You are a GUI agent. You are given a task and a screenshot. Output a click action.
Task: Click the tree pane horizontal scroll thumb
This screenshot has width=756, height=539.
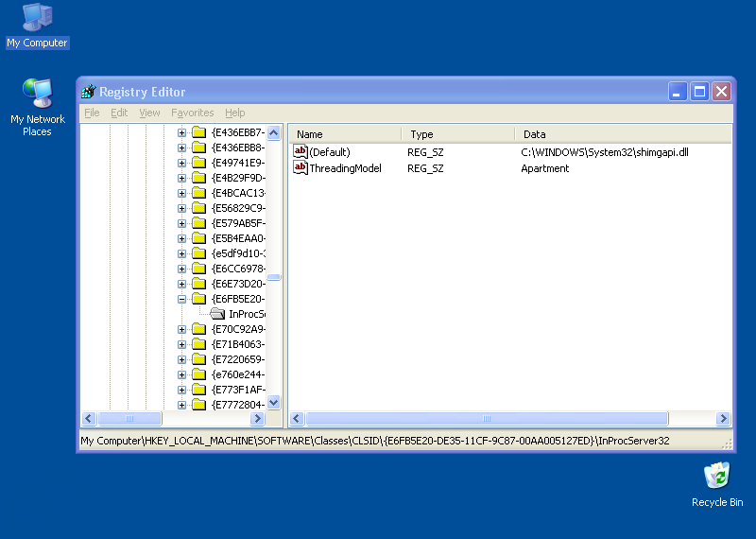129,418
